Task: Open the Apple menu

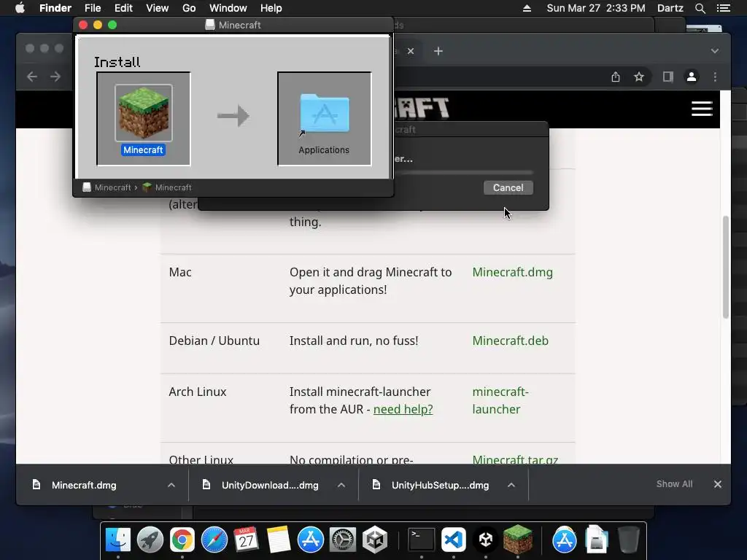Action: point(20,8)
